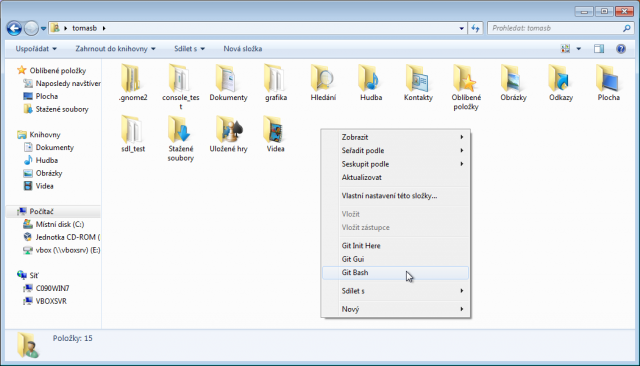Expand the address bar history dropdown

click(461, 28)
